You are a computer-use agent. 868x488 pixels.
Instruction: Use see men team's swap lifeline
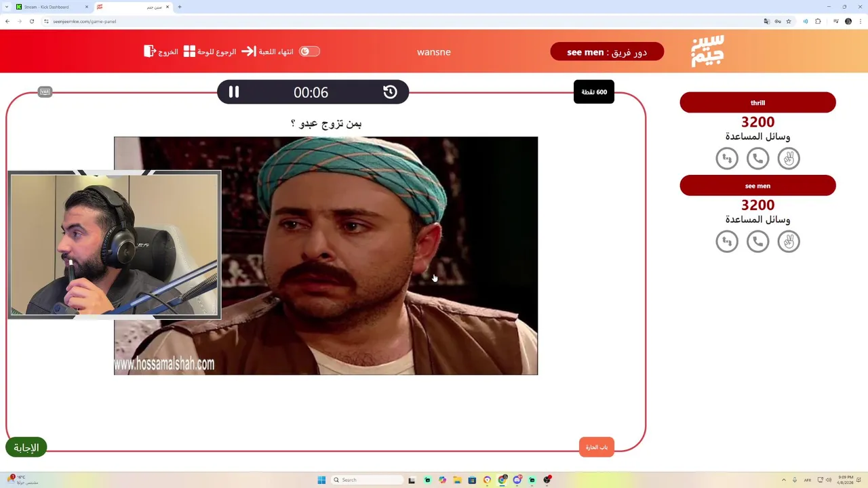(x=727, y=241)
